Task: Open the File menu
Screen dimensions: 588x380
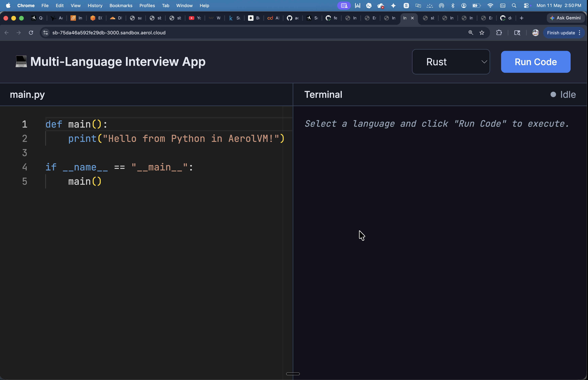Action: (x=45, y=5)
